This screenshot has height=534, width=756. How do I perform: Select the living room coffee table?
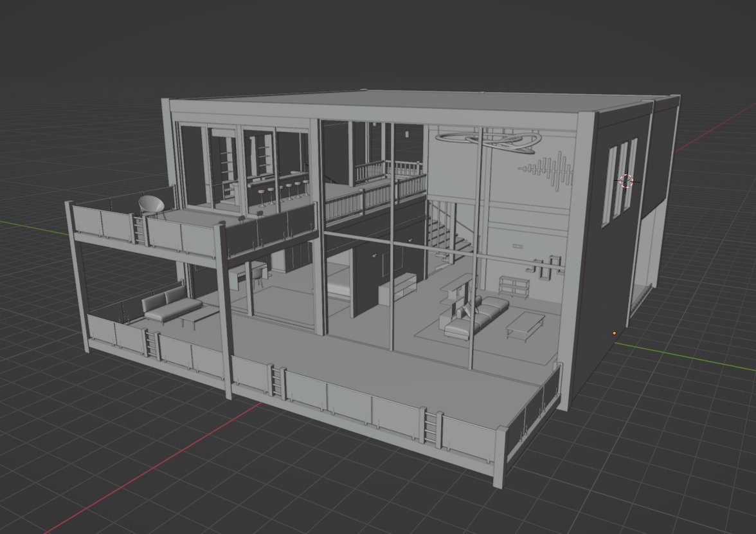pos(525,326)
